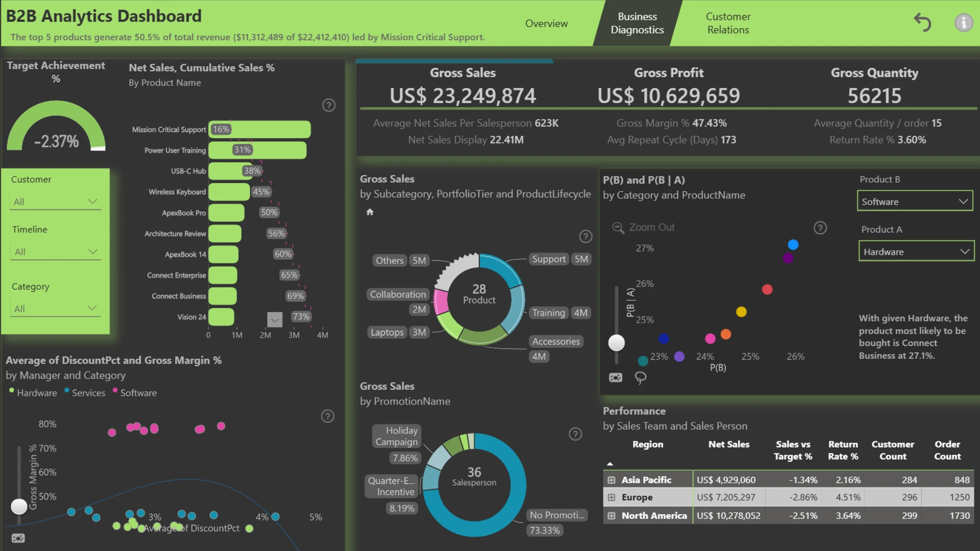The width and height of the screenshot is (980, 551).
Task: Sort table by Order Count header
Action: (947, 450)
